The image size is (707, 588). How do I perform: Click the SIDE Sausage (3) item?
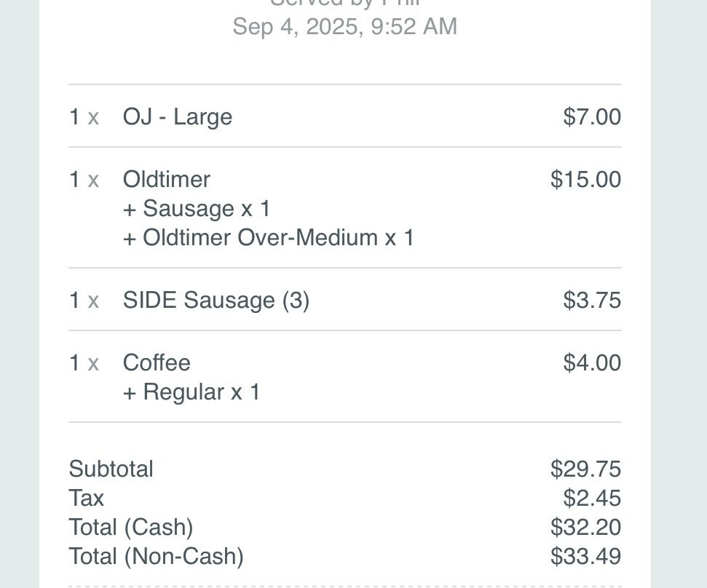[216, 301]
